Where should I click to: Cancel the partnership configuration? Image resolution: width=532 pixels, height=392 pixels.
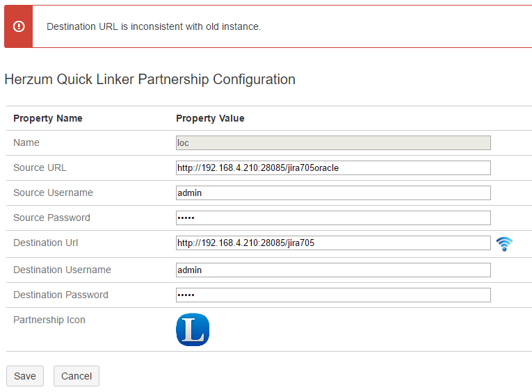[76, 376]
